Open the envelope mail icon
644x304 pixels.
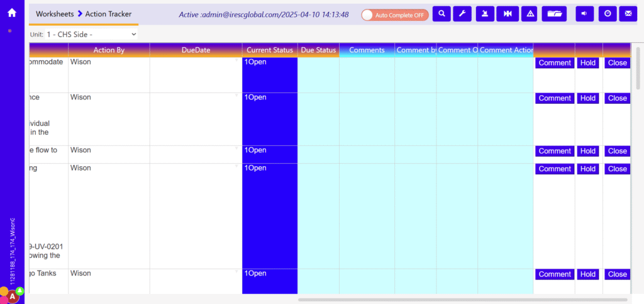[628, 14]
